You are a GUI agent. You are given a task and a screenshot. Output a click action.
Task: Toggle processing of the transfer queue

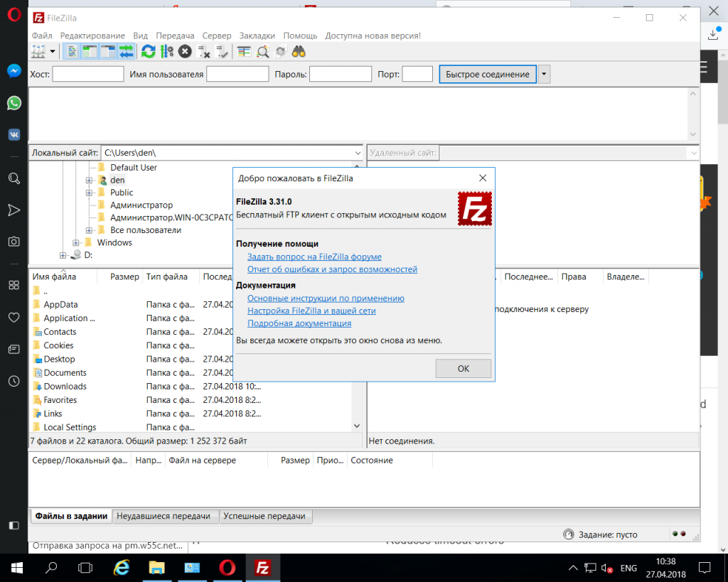click(166, 51)
